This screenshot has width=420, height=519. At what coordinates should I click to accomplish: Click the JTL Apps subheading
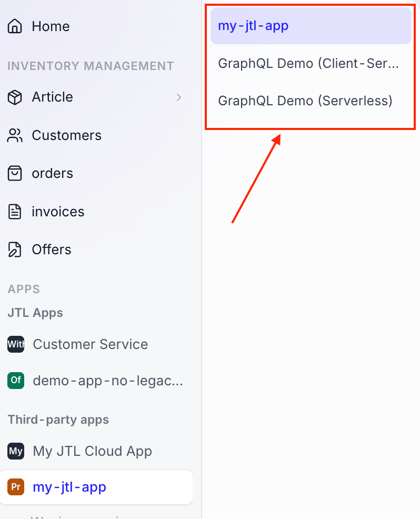(x=35, y=313)
